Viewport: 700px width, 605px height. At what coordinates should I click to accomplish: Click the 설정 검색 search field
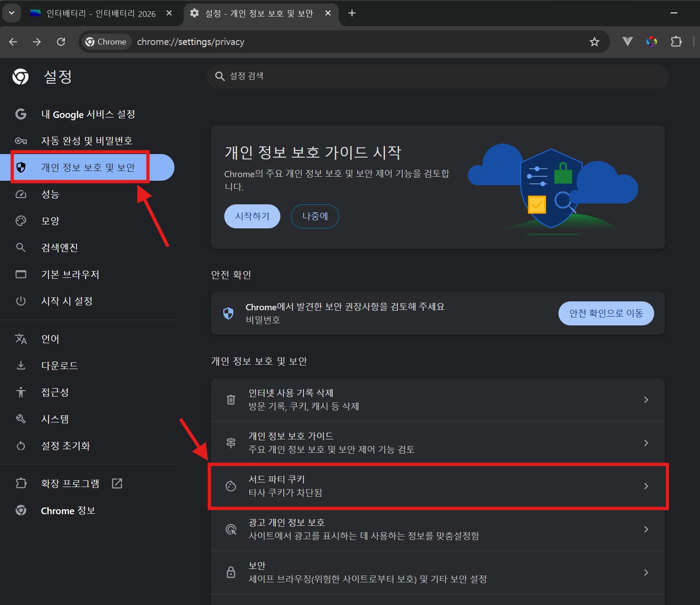coord(437,76)
